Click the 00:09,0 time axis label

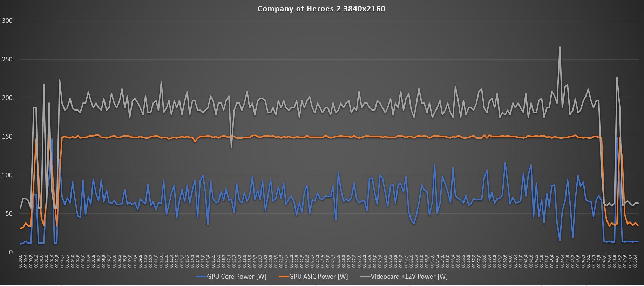click(130, 262)
